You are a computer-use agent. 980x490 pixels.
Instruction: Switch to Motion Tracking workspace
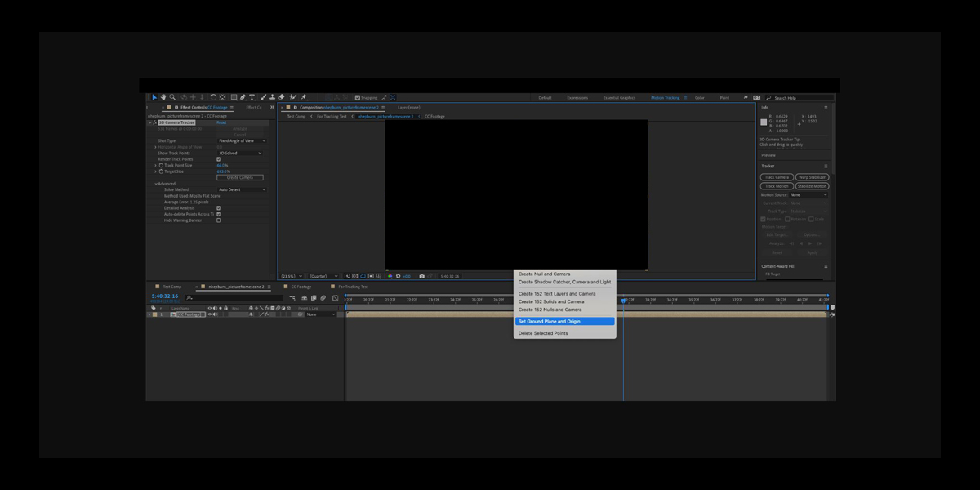665,97
